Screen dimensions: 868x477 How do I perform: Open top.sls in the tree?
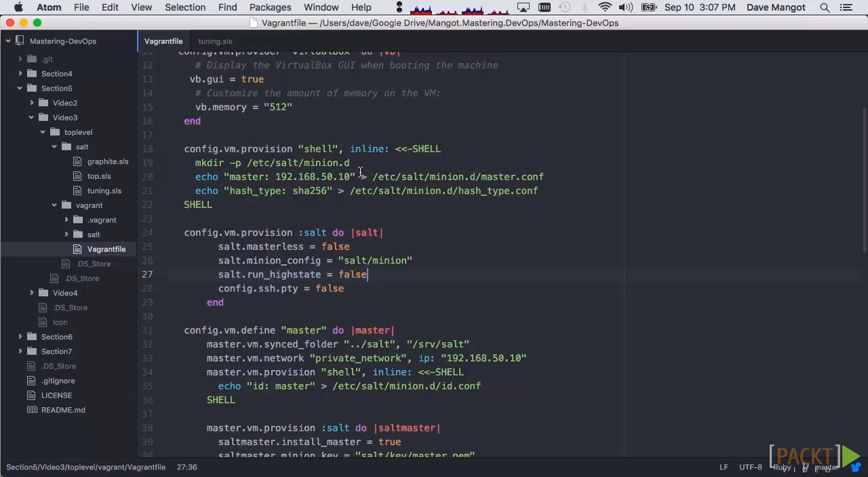tap(99, 176)
